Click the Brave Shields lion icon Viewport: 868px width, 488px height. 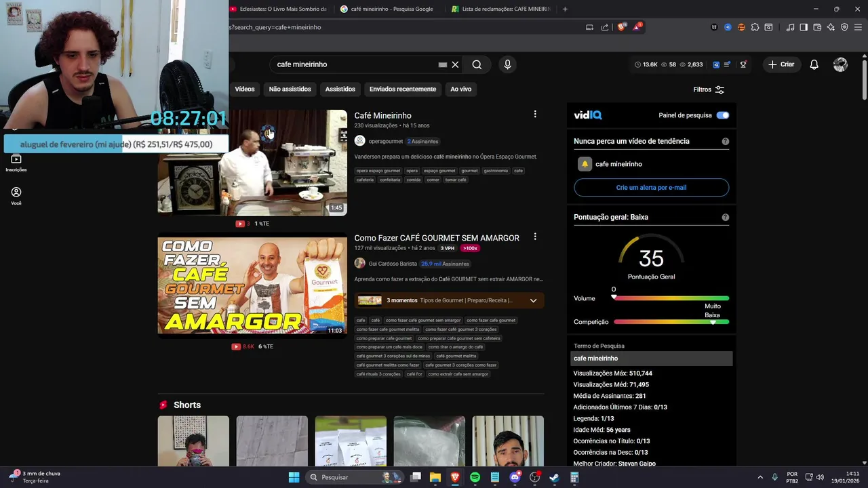(622, 27)
